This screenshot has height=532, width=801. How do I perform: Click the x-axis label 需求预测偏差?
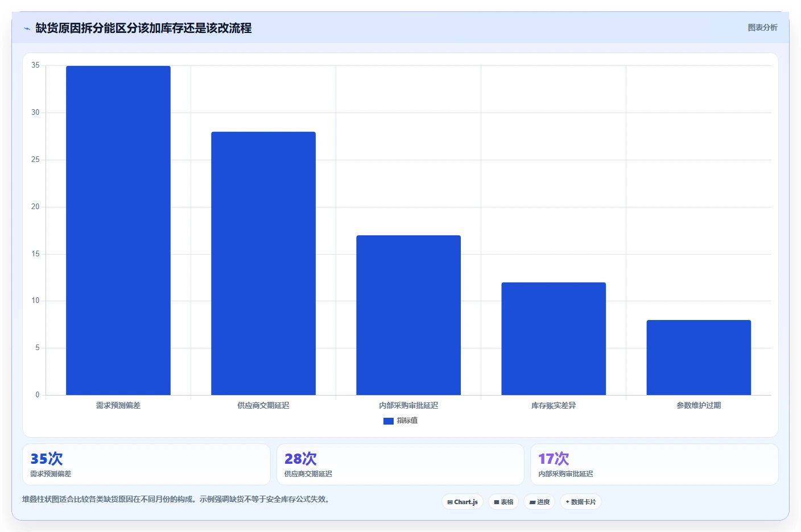[x=118, y=405]
